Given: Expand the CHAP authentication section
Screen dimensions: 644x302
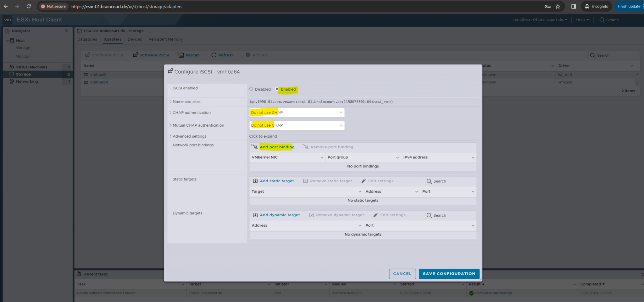Looking at the screenshot, I should [x=170, y=112].
